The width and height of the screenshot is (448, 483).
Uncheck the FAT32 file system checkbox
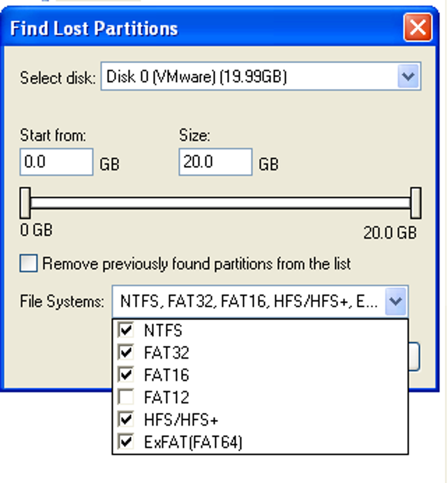point(126,352)
